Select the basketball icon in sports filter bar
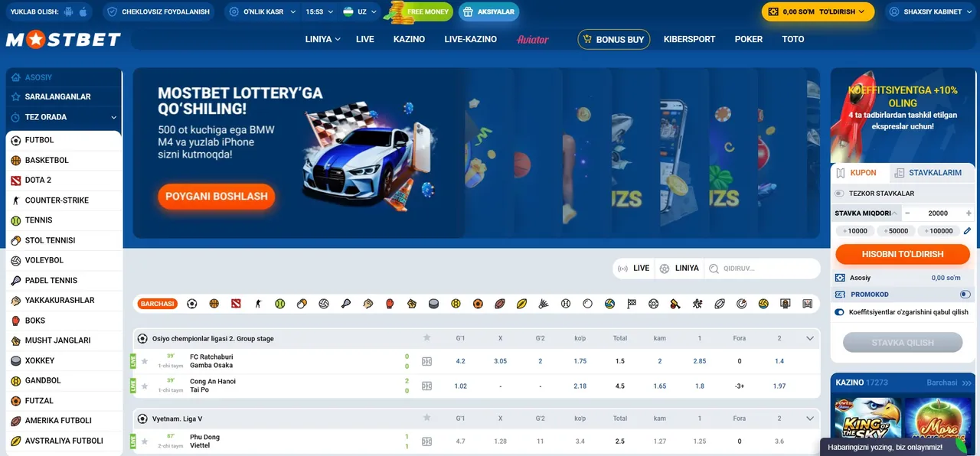The height and width of the screenshot is (456, 980). (214, 304)
